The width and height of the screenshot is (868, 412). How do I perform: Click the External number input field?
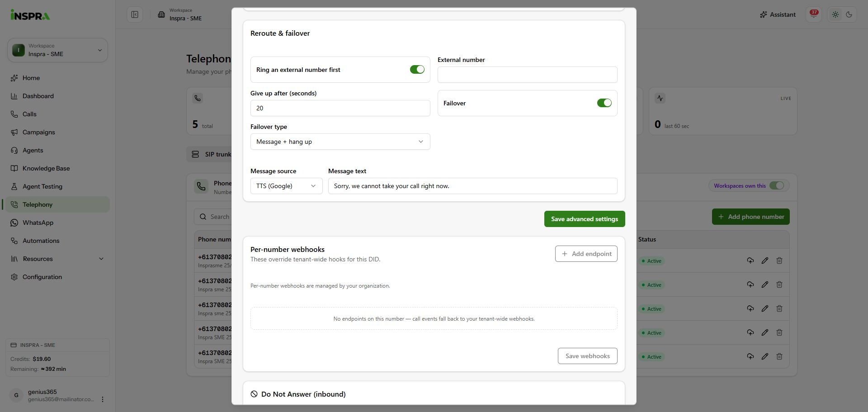pos(527,75)
